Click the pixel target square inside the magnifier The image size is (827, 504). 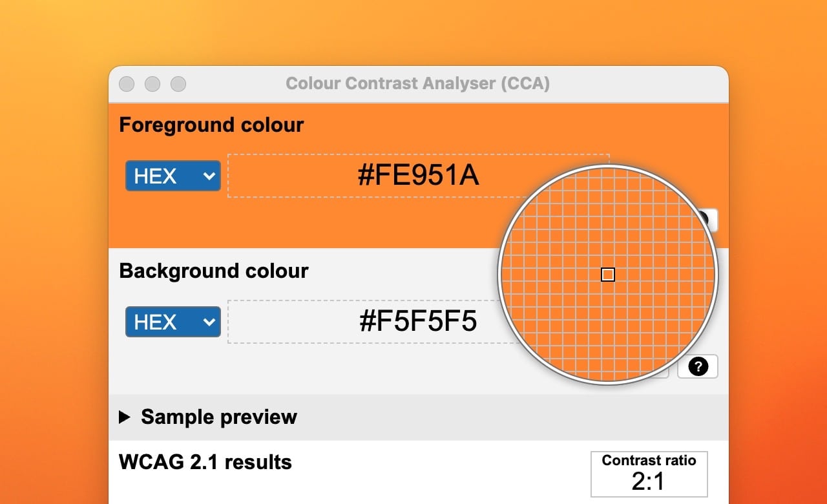coord(607,275)
